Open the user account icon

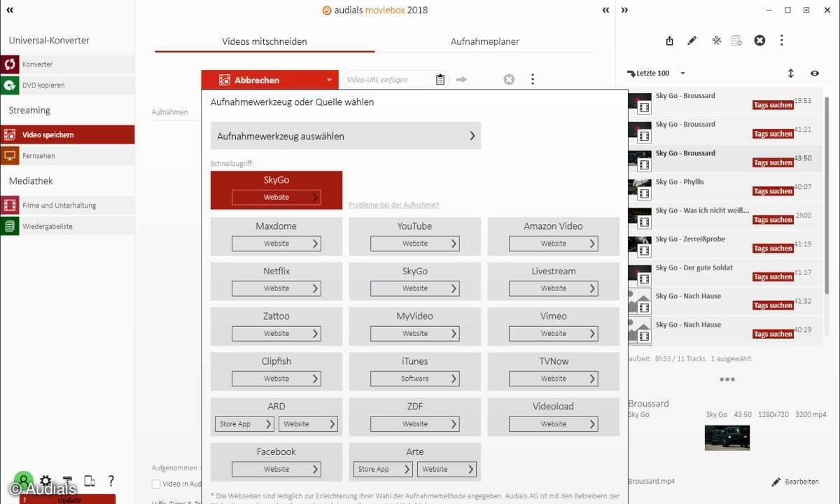[24, 481]
